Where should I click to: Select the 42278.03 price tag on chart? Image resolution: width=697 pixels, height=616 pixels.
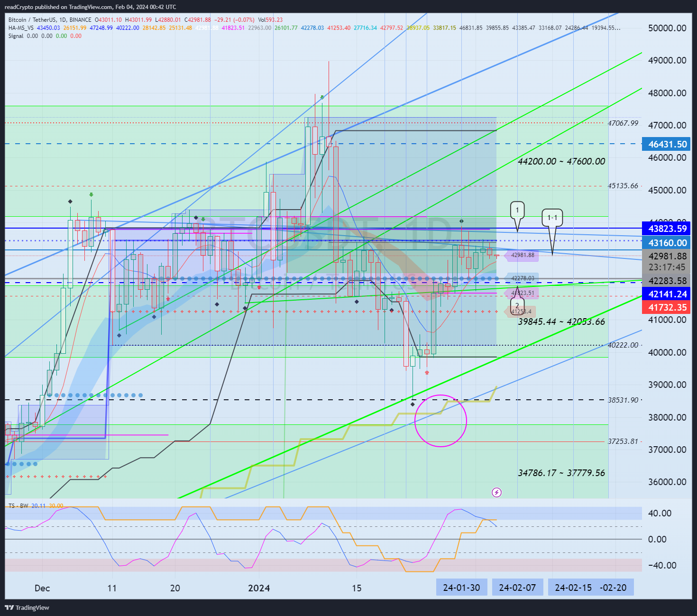[523, 278]
